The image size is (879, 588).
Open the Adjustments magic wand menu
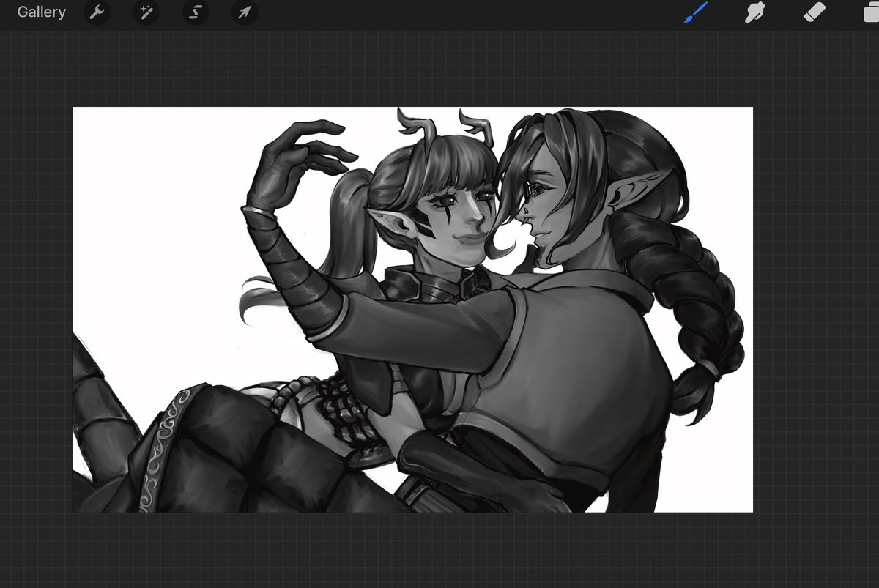(146, 12)
